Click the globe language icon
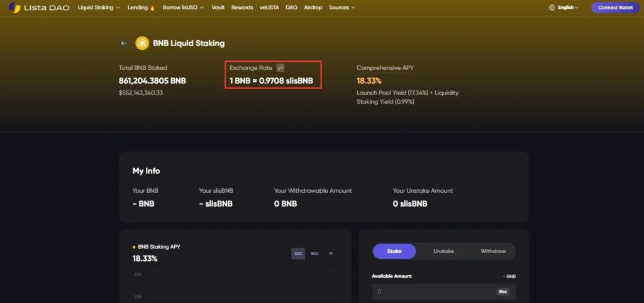644x303 pixels. (552, 8)
